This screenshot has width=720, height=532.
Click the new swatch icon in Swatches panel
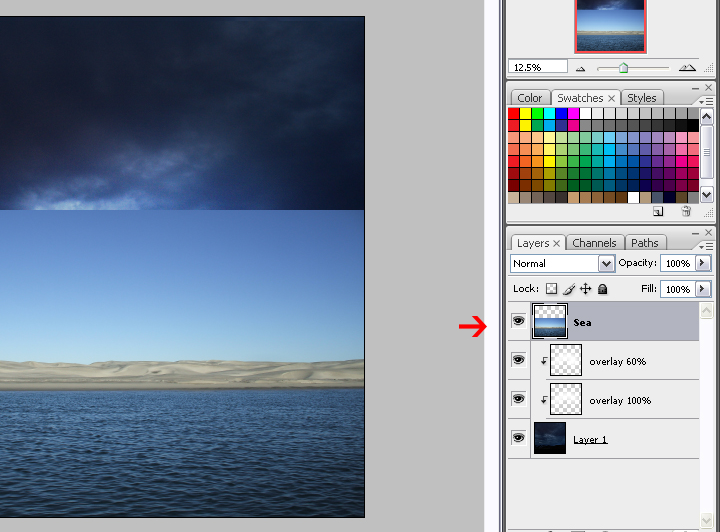(x=658, y=212)
